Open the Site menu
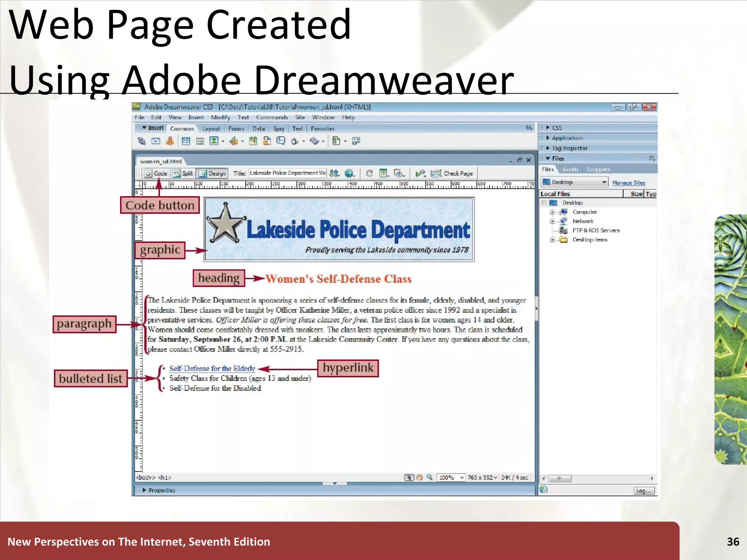The image size is (747, 560). coord(300,117)
